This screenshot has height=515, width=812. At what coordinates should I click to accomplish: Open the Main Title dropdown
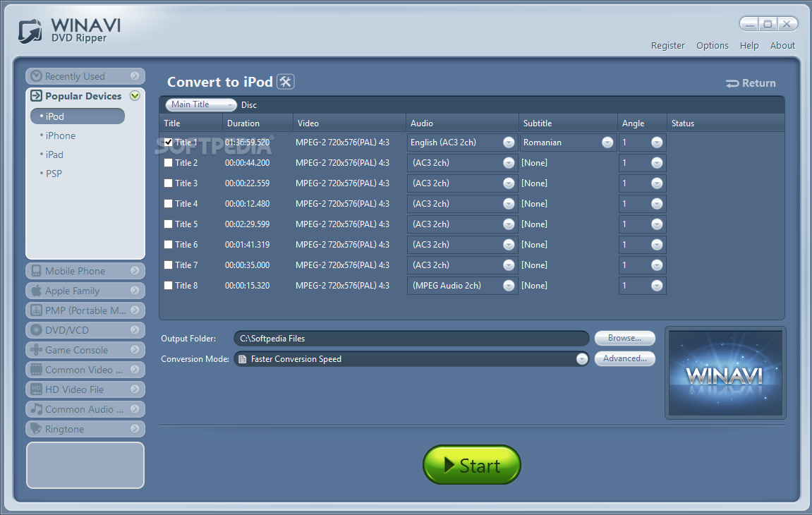(x=201, y=104)
